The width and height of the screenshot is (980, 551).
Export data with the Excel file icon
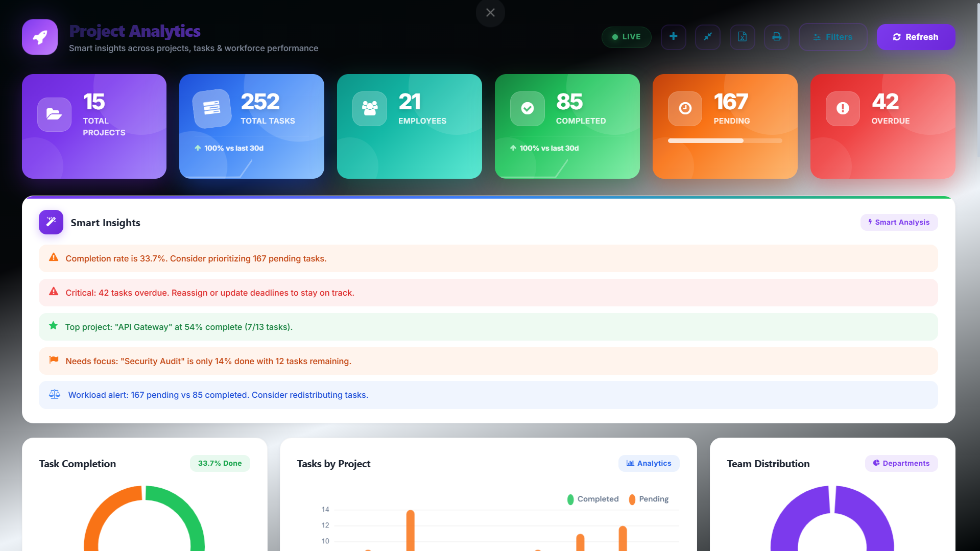(742, 37)
